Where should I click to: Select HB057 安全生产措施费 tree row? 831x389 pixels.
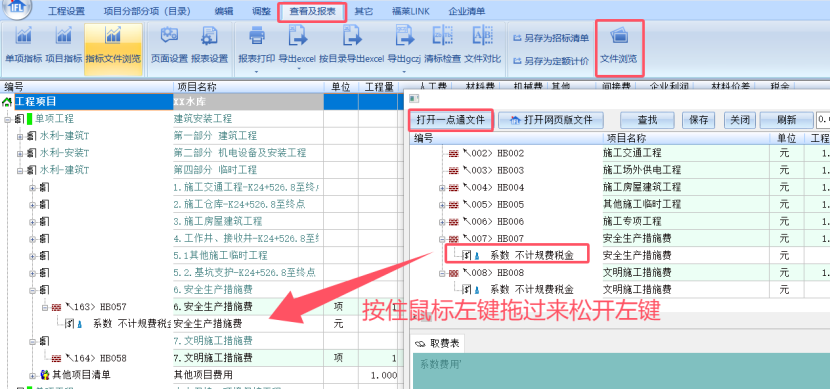click(x=200, y=307)
